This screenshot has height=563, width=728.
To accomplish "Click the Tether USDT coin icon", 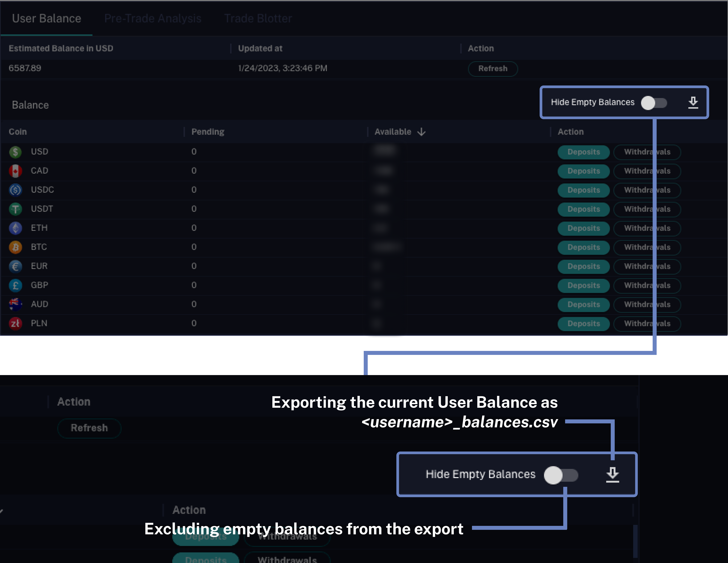I will pyautogui.click(x=15, y=209).
